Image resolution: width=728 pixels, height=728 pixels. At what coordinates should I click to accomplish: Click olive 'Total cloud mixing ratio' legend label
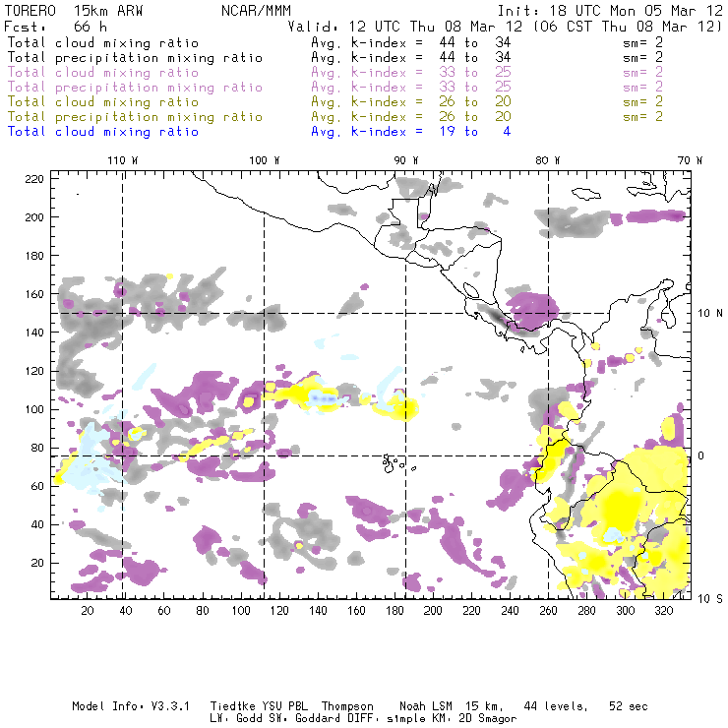(x=103, y=101)
